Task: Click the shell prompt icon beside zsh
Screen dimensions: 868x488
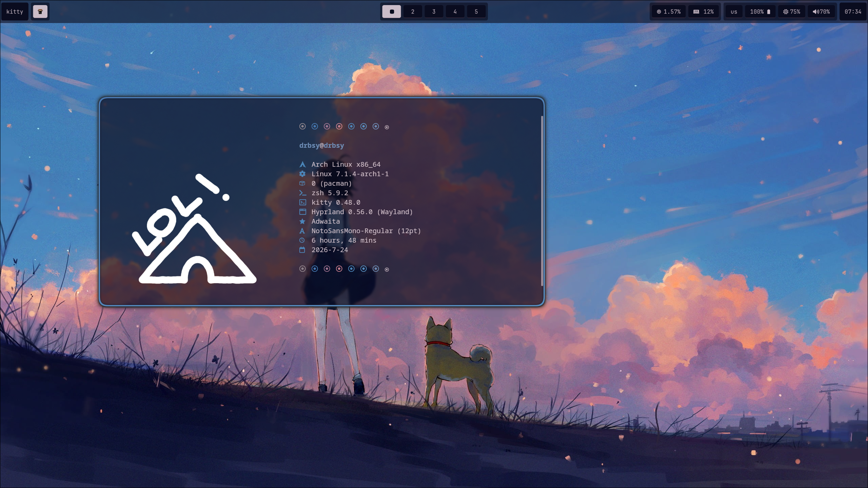Action: 302,193
